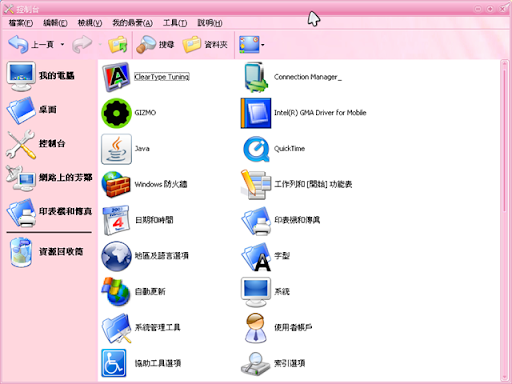The width and height of the screenshot is (512, 384).
Task: Open ClearType Tuning icon
Action: pyautogui.click(x=116, y=77)
